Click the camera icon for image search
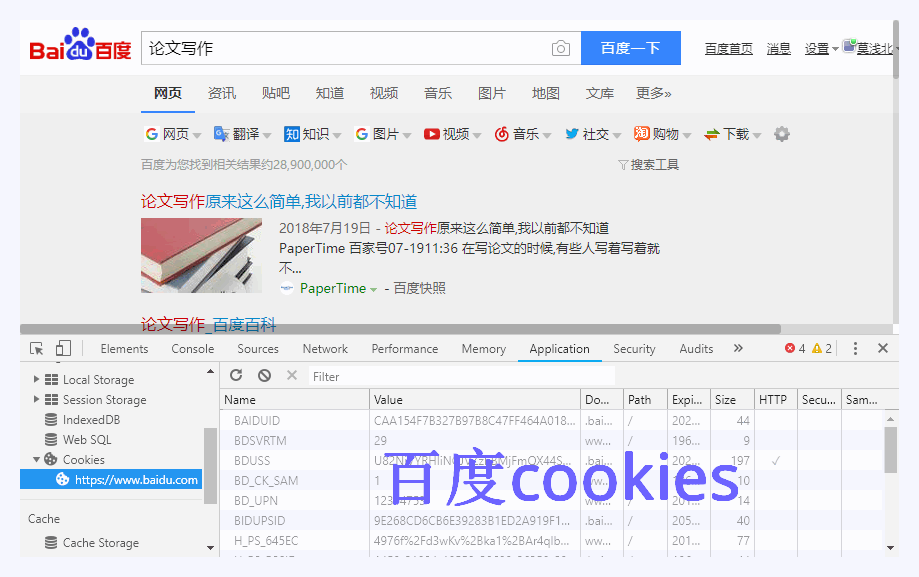The height and width of the screenshot is (577, 919). (560, 48)
